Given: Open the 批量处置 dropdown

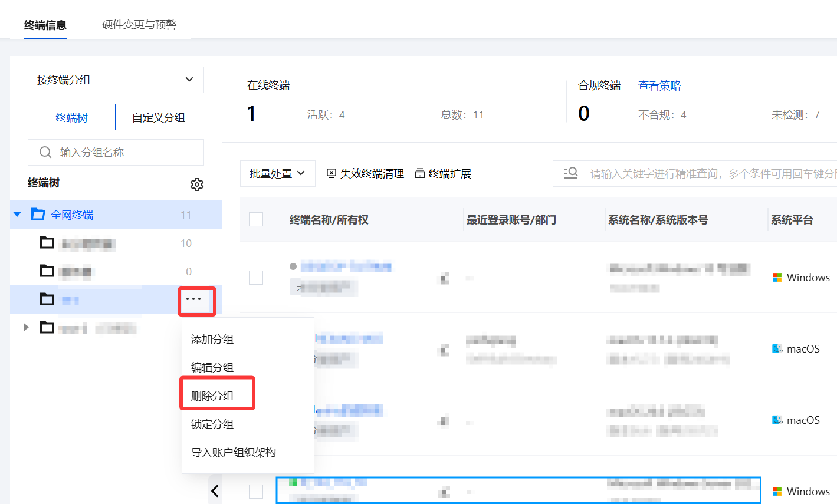Looking at the screenshot, I should tap(278, 173).
